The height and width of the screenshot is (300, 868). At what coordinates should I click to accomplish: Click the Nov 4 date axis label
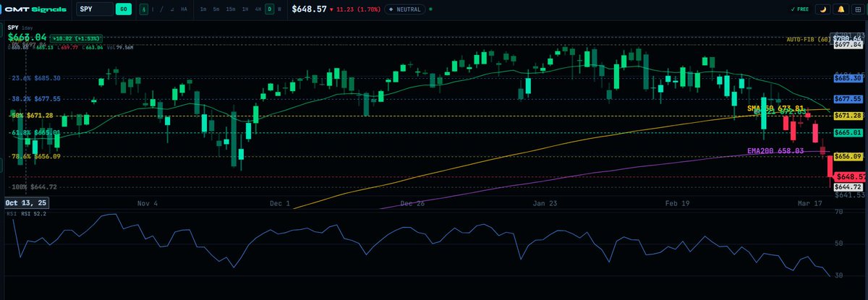pyautogui.click(x=147, y=205)
